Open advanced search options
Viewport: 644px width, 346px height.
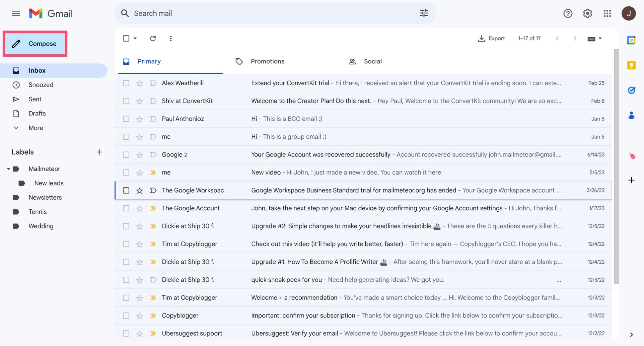(x=424, y=13)
